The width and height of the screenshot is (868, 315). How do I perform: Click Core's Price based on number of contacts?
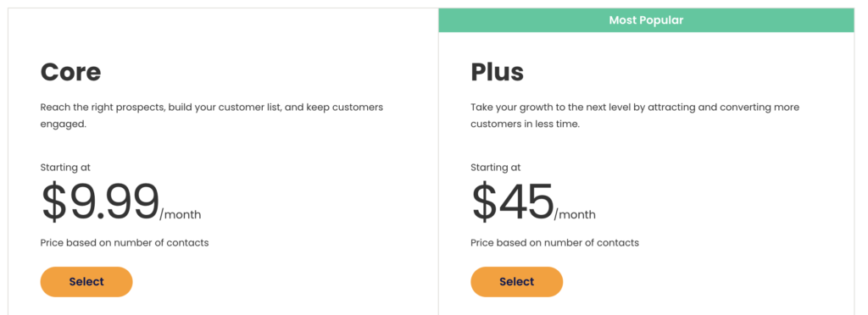point(125,243)
